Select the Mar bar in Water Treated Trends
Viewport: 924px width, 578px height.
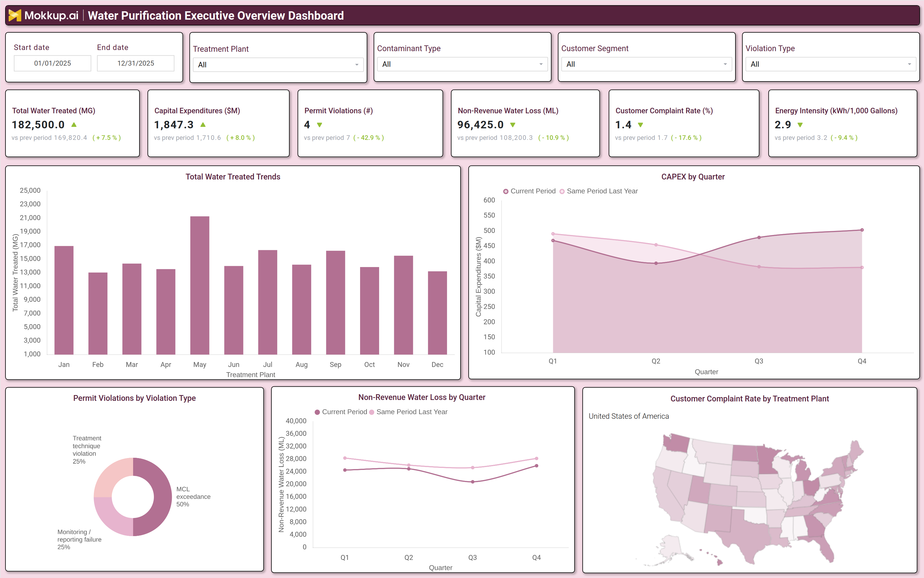[132, 309]
